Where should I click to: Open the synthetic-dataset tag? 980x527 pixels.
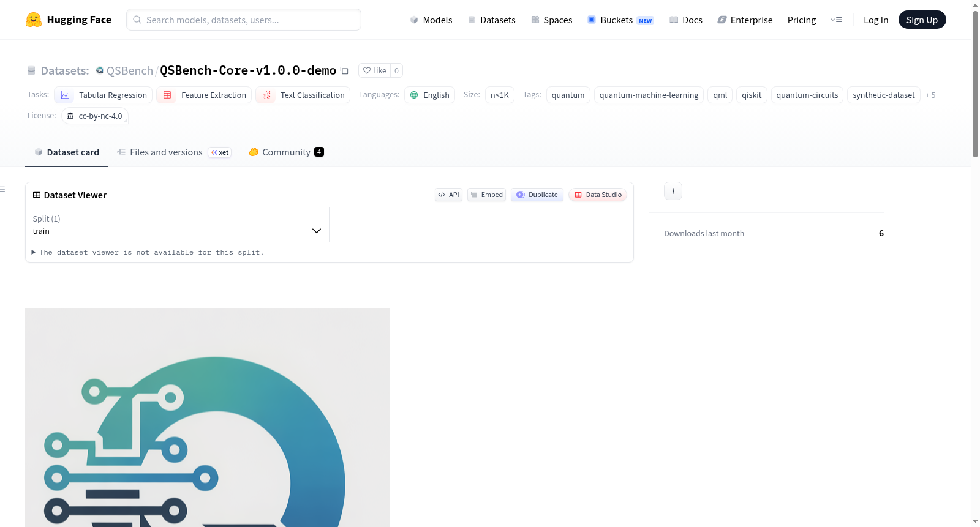(884, 95)
